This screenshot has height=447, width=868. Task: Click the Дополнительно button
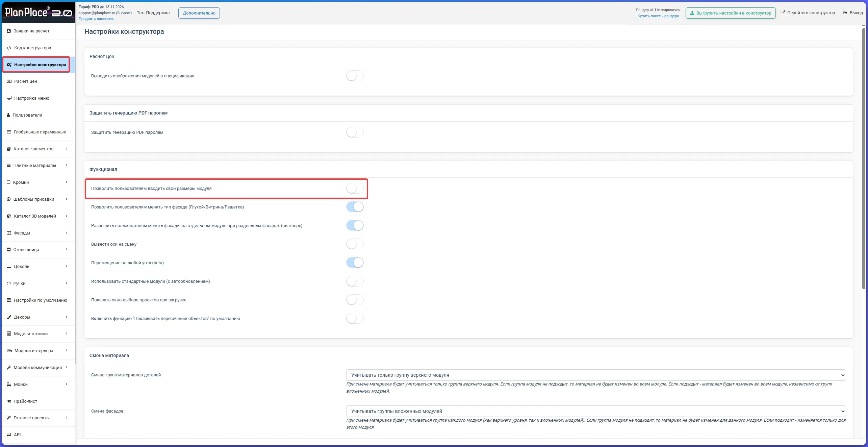pyautogui.click(x=199, y=13)
